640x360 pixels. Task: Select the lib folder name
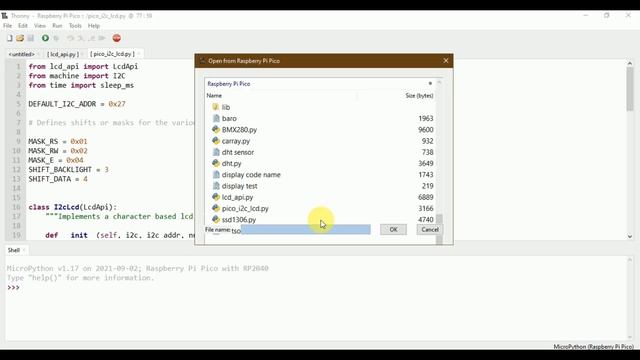226,107
